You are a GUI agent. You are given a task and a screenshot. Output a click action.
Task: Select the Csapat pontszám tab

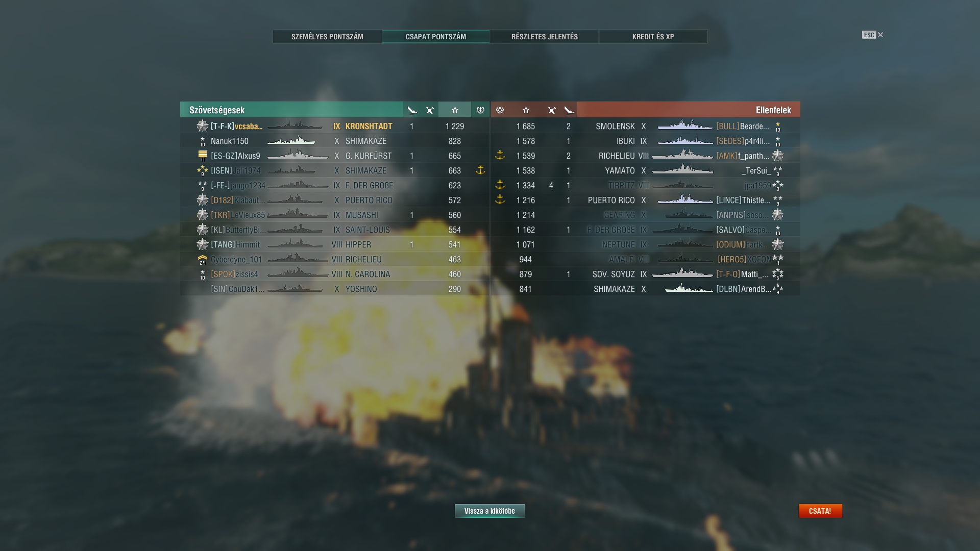[436, 37]
